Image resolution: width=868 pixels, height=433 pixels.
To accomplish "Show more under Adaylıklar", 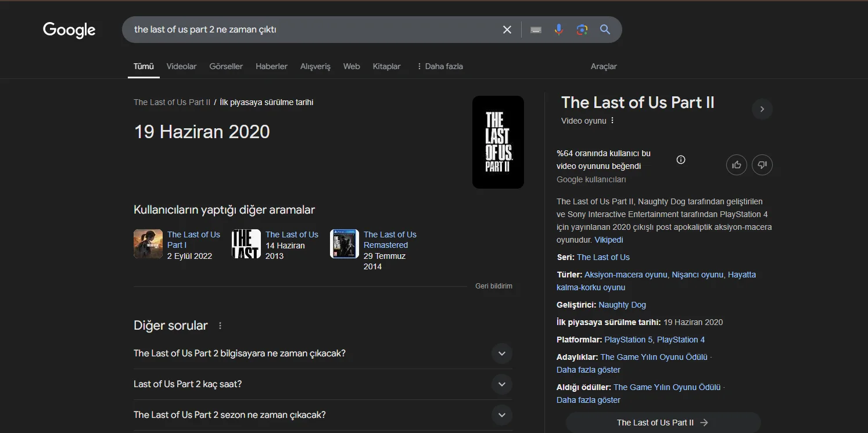I will click(589, 370).
